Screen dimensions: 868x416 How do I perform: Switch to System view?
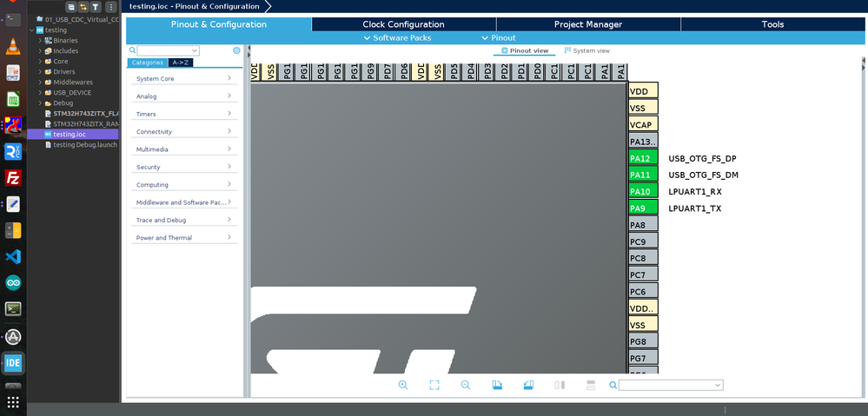point(587,51)
